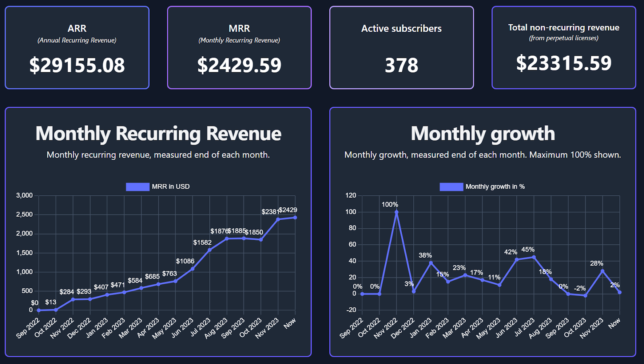Click the MRR chart description text

(x=158, y=155)
